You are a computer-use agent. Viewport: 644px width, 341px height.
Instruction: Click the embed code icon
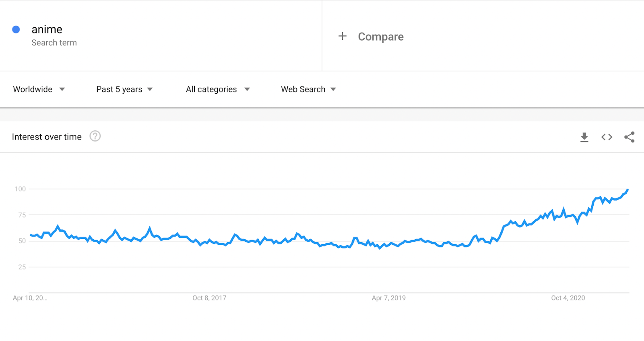tap(607, 137)
